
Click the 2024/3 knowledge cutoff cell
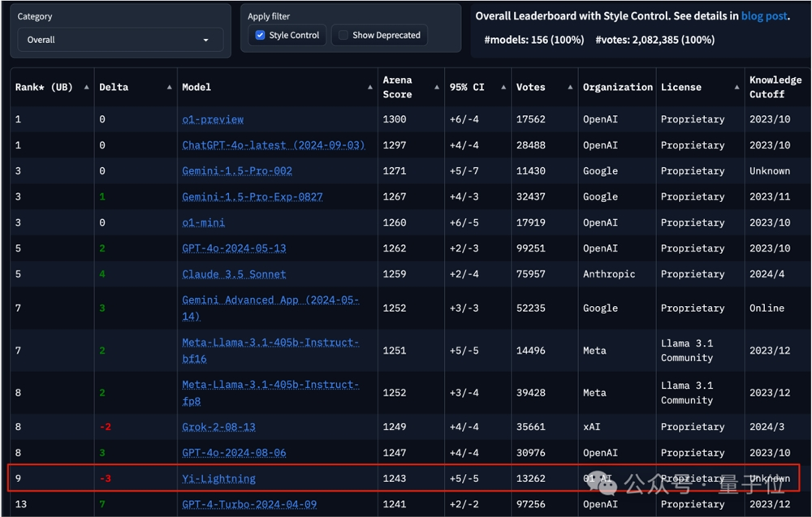click(767, 427)
